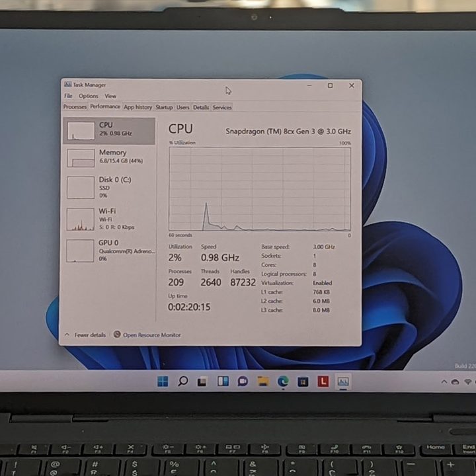Click the L1 cache 768 KB value
476x476 pixels.
[x=321, y=292]
